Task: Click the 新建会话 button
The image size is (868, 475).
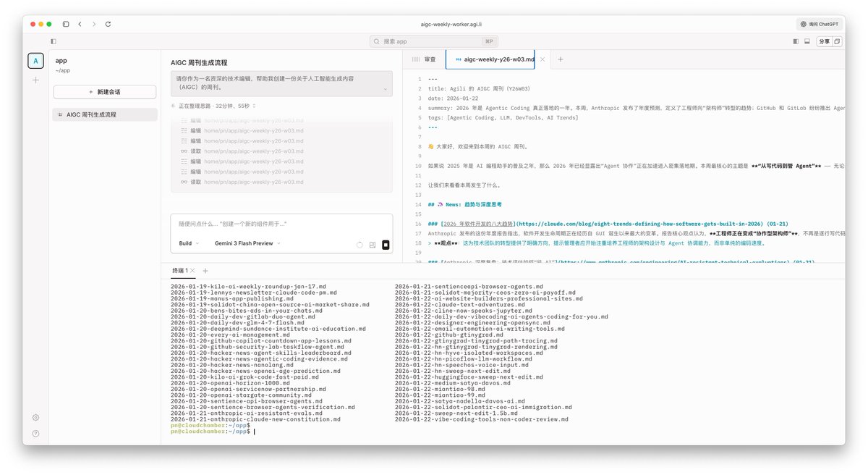Action: (105, 92)
